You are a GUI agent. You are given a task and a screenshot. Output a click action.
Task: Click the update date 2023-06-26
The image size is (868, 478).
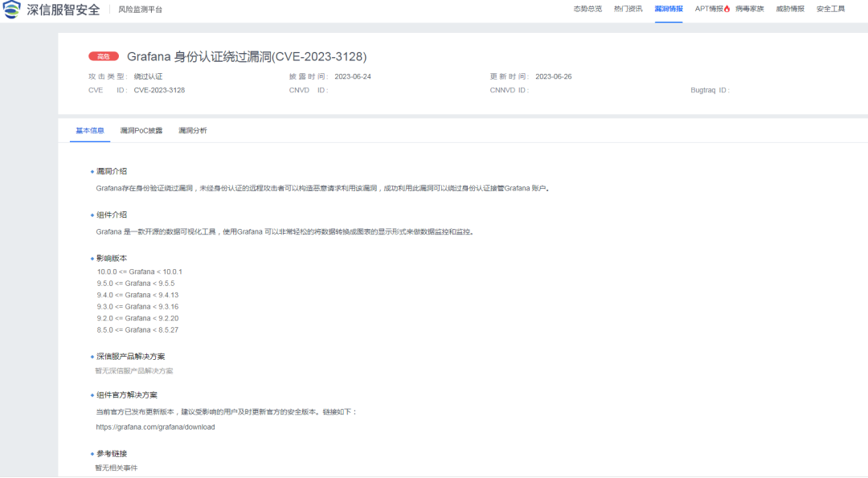click(554, 76)
